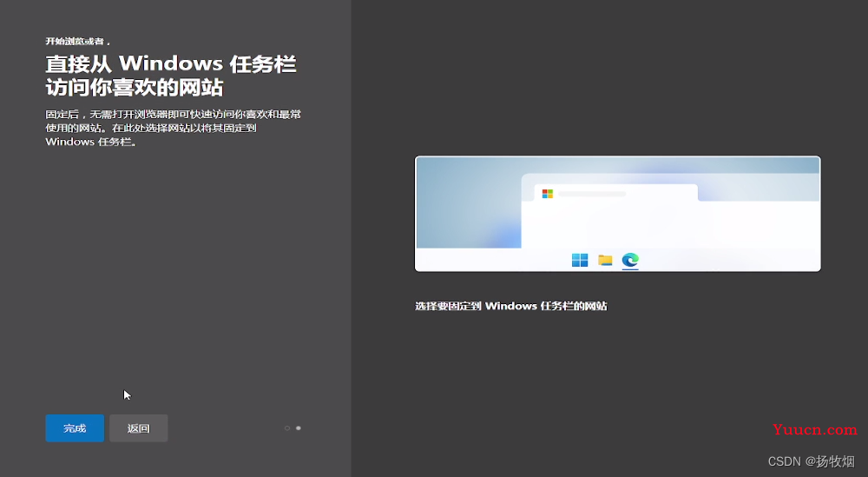Screen dimensions: 868x477
Task: Click the File Explorer folder icon in preview
Action: tap(605, 260)
